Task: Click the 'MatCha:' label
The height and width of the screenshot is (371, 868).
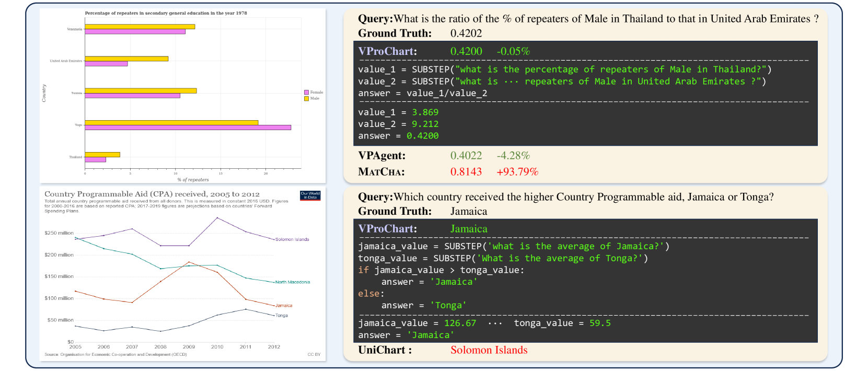Action: [381, 172]
